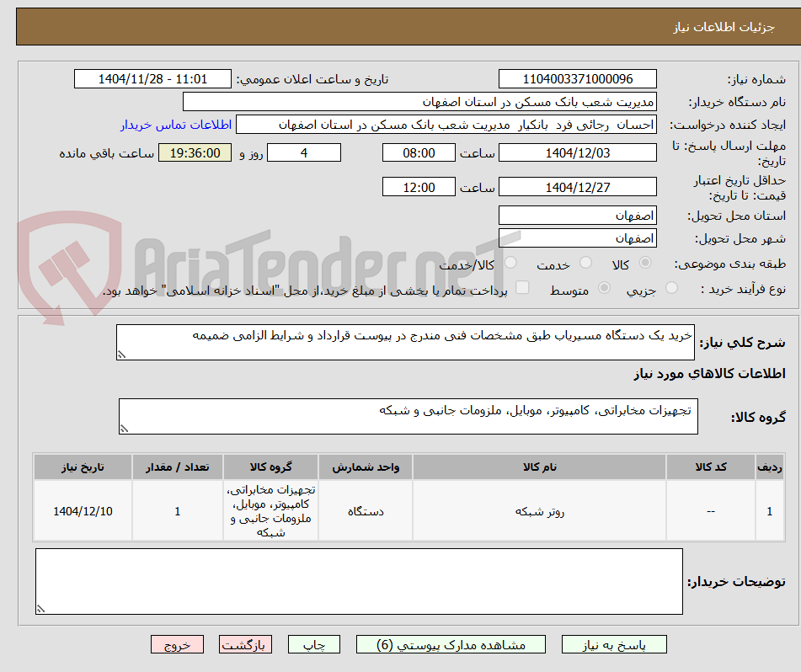The image size is (801, 672).
Task: Click the 'اطلاعات کالاهای مورد نیاز' heading
Action: click(x=709, y=374)
